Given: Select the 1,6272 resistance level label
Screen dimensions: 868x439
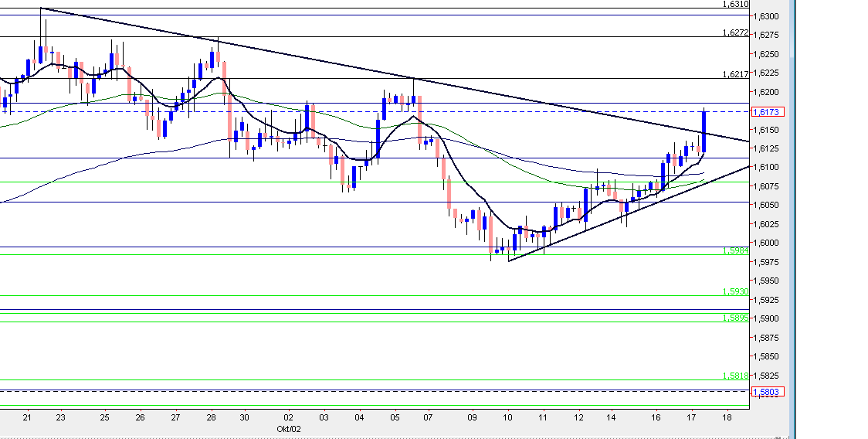Looking at the screenshot, I should (736, 32).
